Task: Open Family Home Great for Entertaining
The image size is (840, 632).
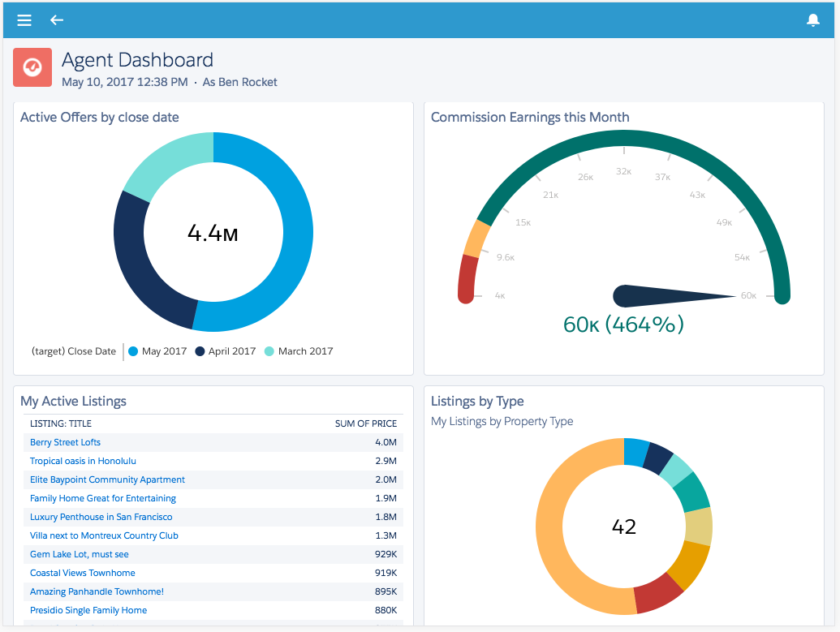Action: coord(103,499)
